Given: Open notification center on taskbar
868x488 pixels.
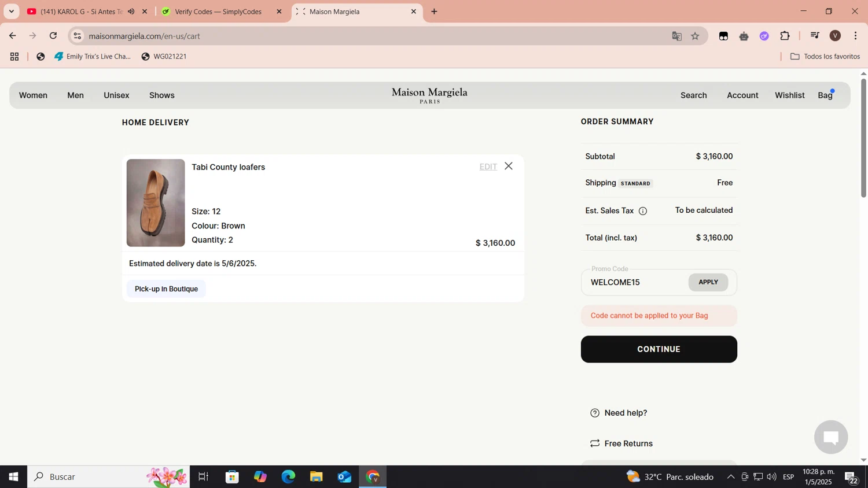Looking at the screenshot, I should (x=852, y=477).
